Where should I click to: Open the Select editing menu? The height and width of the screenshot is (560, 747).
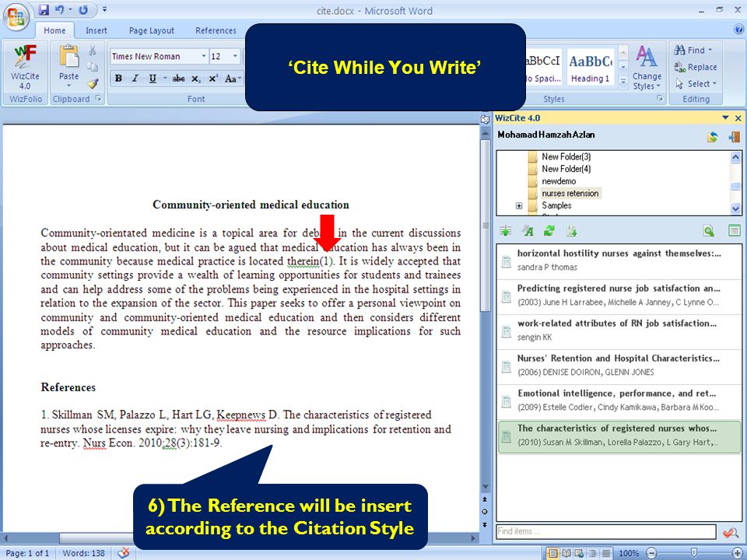click(x=696, y=84)
